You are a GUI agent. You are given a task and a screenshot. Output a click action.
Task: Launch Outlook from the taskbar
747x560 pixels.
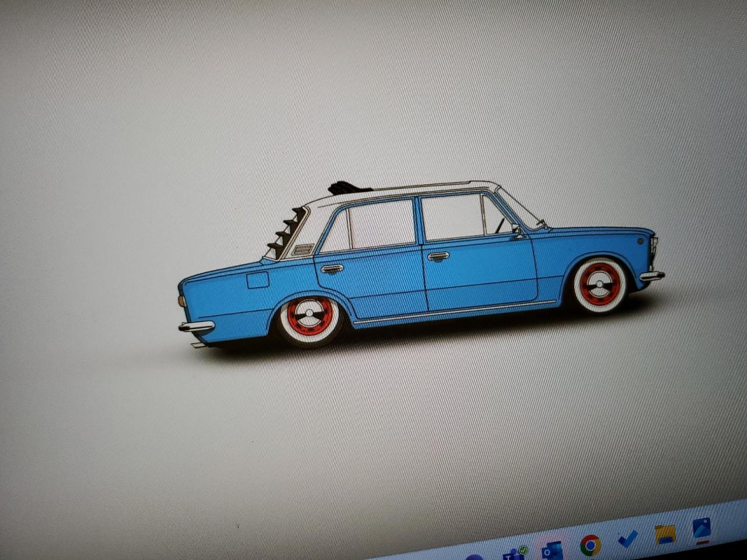(551, 550)
